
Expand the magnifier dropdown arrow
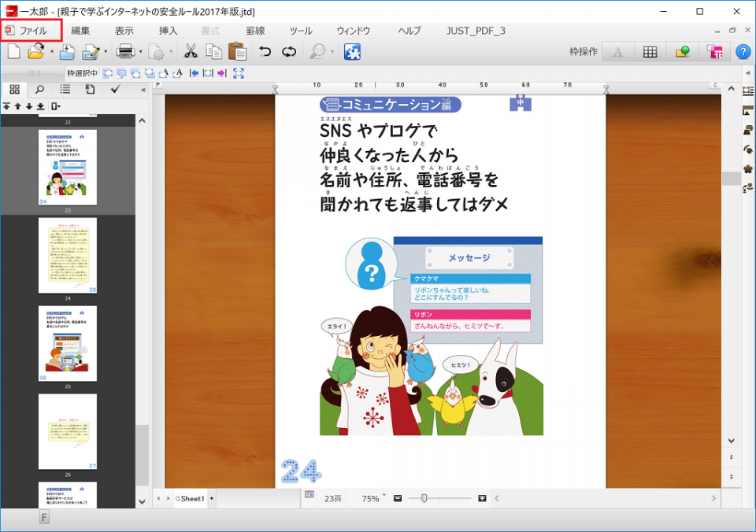tap(332, 51)
